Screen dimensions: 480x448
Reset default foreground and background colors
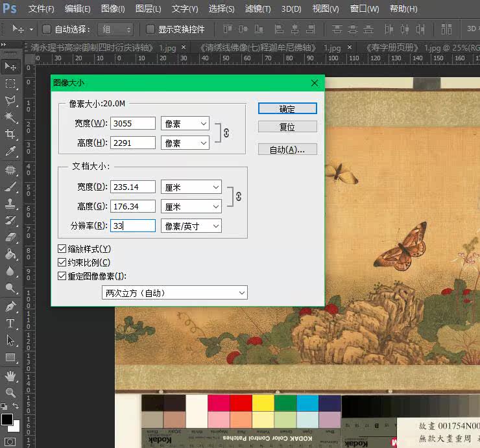pyautogui.click(x=4, y=407)
